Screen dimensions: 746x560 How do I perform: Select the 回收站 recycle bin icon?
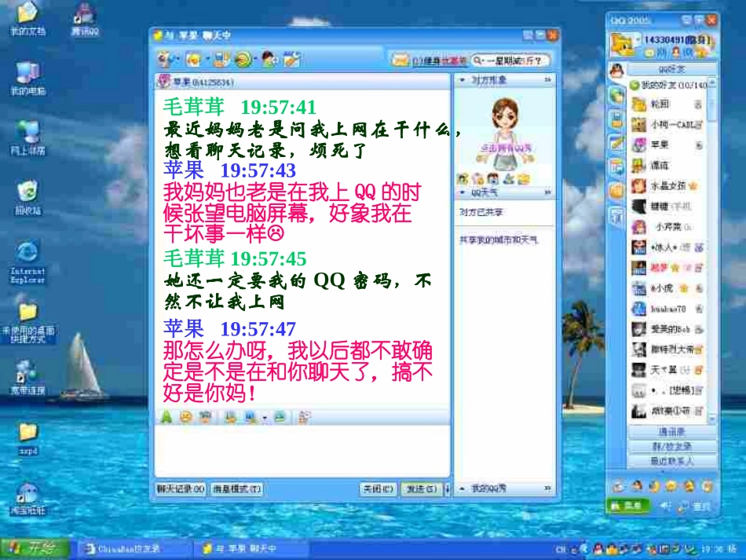click(x=27, y=197)
